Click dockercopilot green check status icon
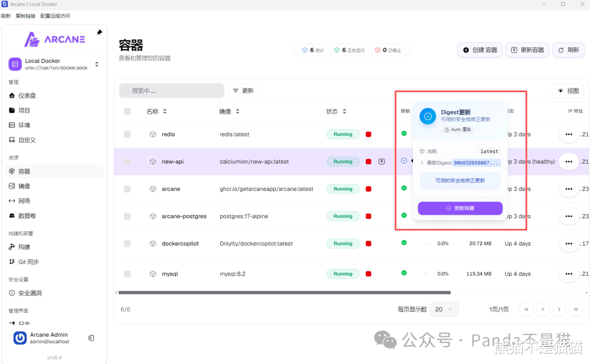590x364 pixels. click(x=404, y=242)
